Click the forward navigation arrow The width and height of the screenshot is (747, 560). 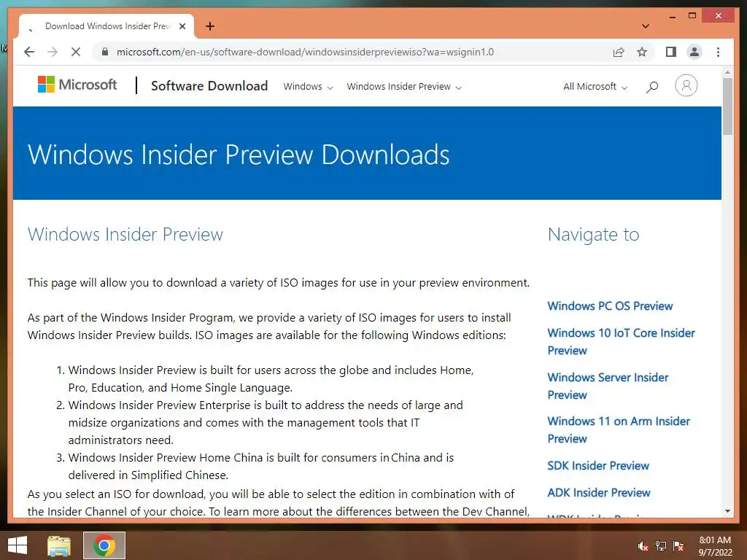click(53, 52)
